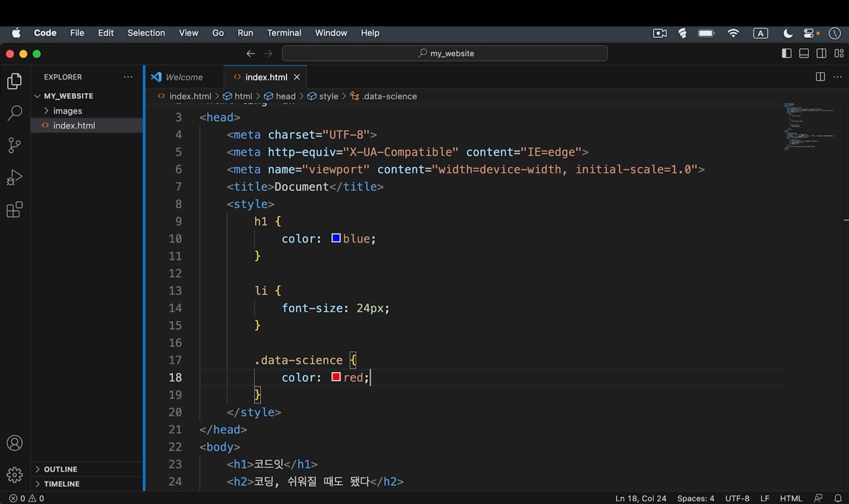Switch to the Welcome tab
The height and width of the screenshot is (504, 849).
click(184, 77)
